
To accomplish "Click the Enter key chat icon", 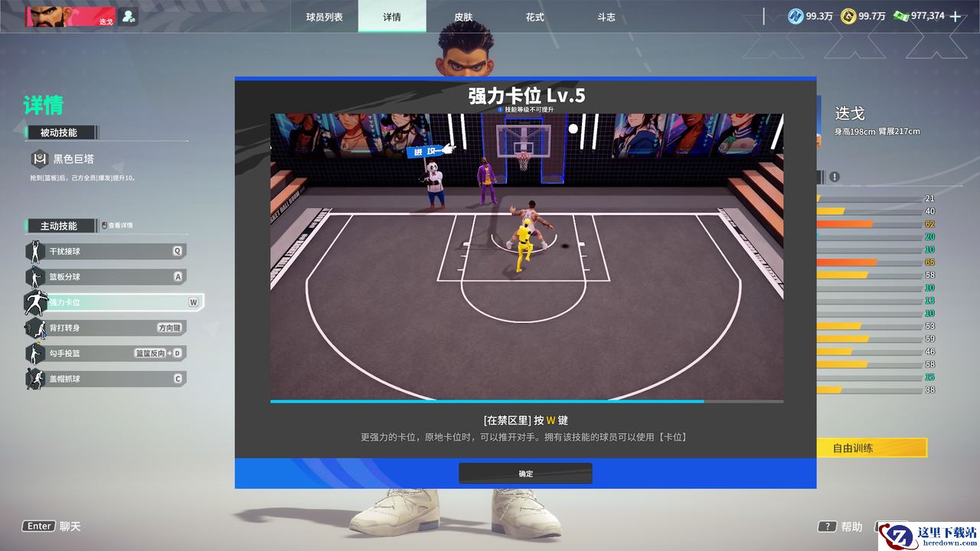I will [x=40, y=527].
